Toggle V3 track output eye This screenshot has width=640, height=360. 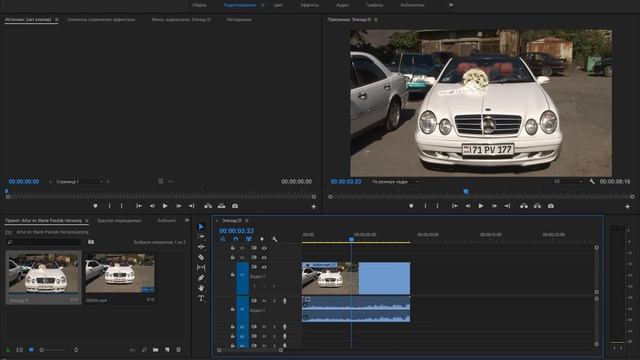click(x=264, y=248)
